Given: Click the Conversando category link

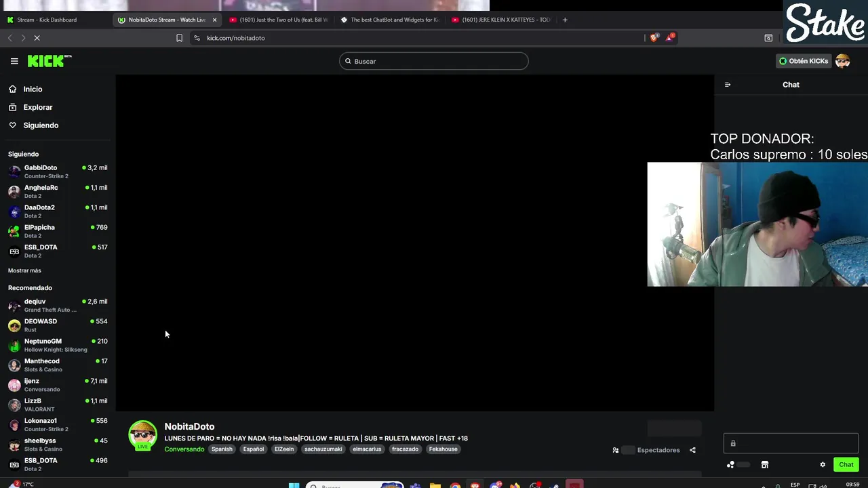Looking at the screenshot, I should coord(184,449).
